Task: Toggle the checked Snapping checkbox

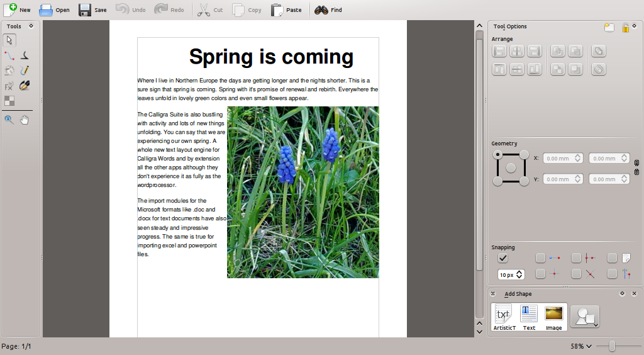Action: coord(503,258)
